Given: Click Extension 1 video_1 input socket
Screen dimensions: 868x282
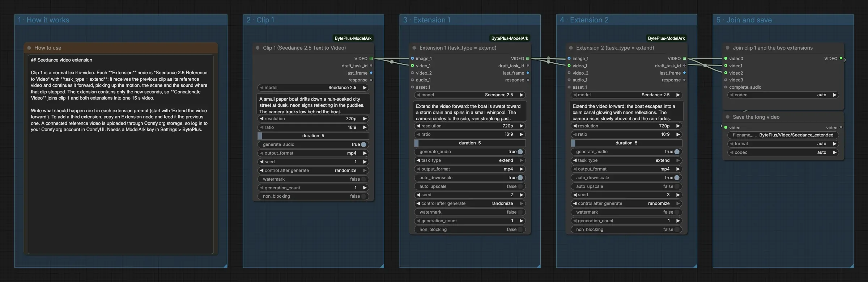Looking at the screenshot, I should pyautogui.click(x=412, y=66).
